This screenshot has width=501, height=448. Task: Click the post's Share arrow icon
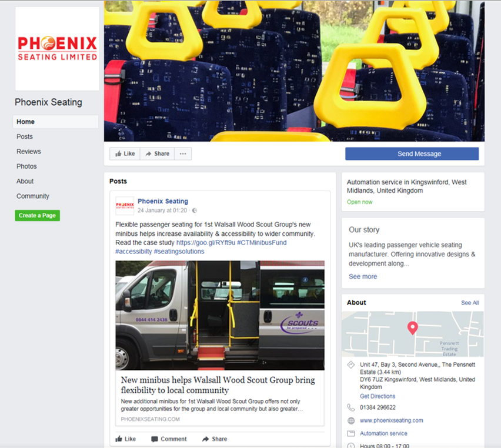pos(205,439)
